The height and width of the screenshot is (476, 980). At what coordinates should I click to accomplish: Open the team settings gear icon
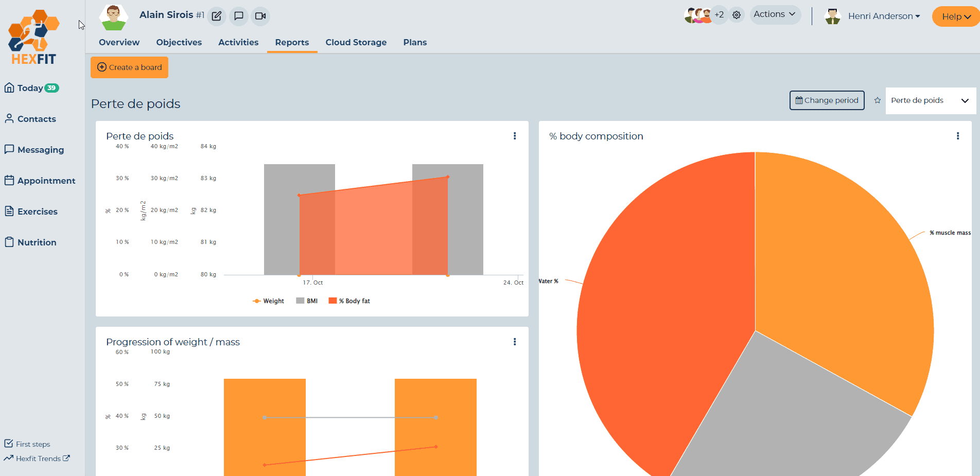click(x=737, y=15)
